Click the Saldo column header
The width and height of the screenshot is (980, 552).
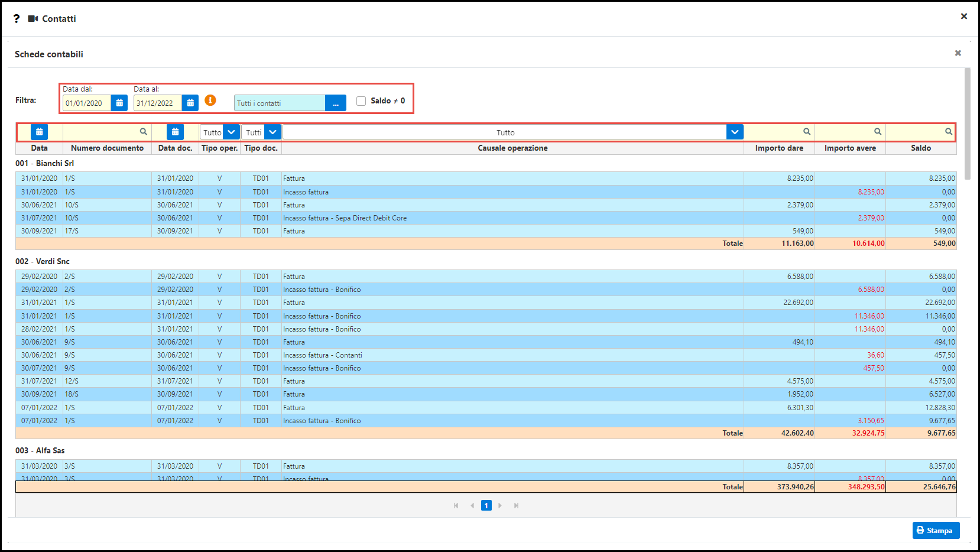(x=921, y=148)
